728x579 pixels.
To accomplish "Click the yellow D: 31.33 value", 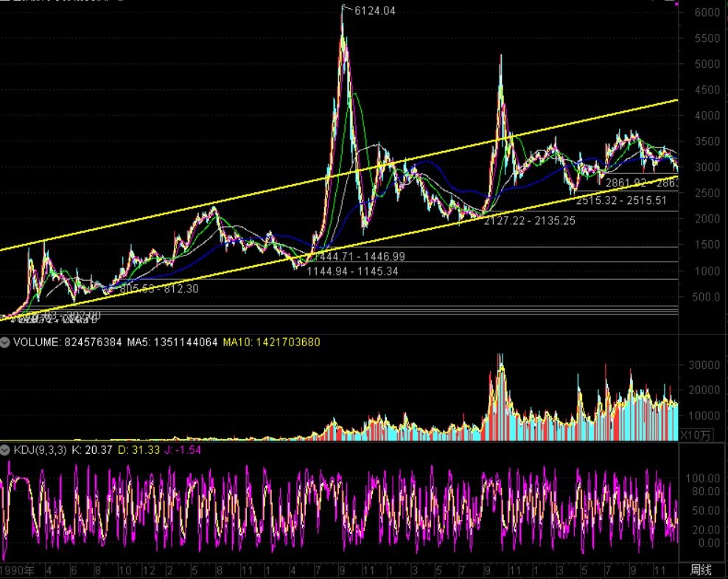I will (139, 449).
